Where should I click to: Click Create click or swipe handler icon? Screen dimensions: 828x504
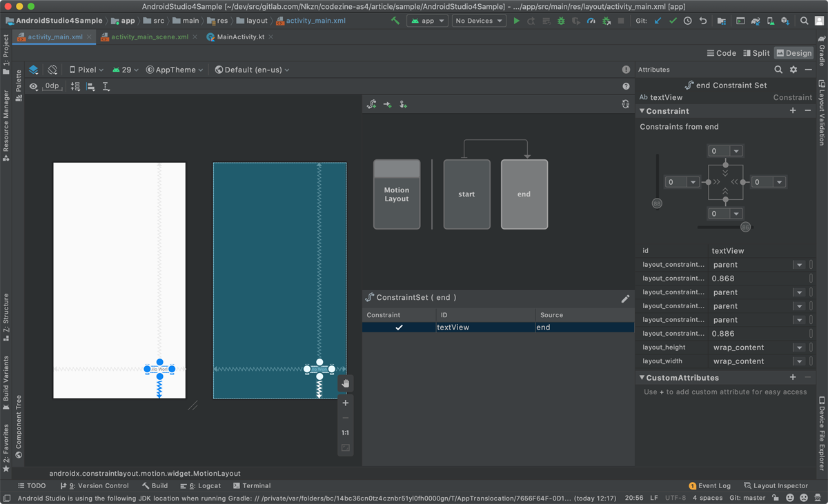pyautogui.click(x=404, y=104)
